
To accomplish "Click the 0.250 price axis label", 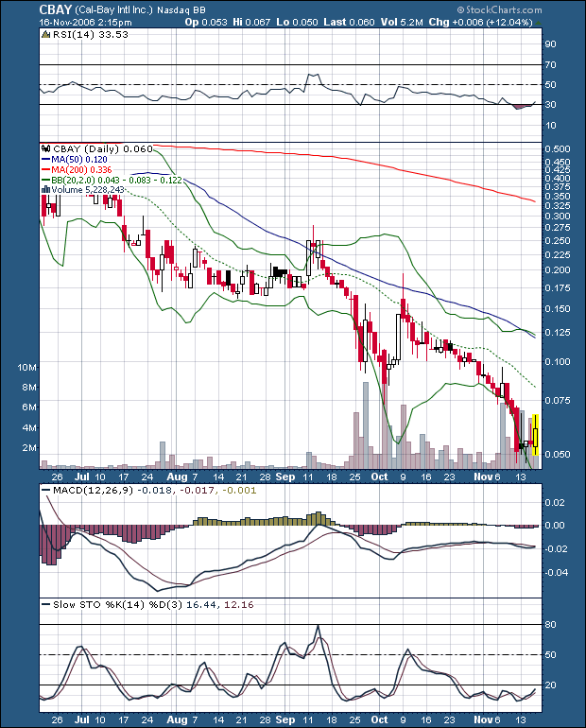I will [558, 241].
